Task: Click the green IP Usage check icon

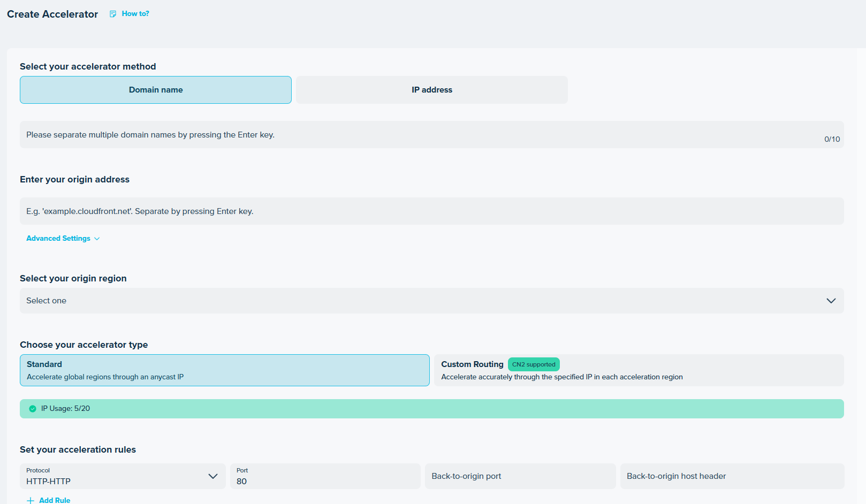Action: pos(33,409)
